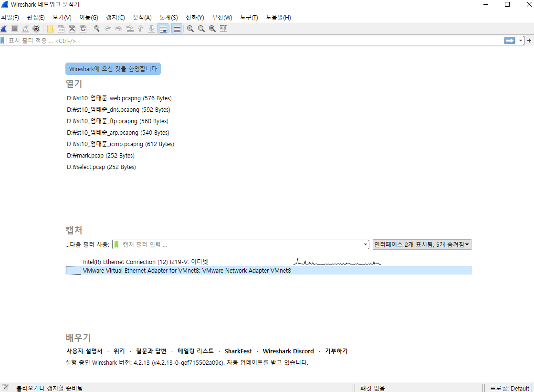Open display filter history dropdown arrow

tap(520, 41)
